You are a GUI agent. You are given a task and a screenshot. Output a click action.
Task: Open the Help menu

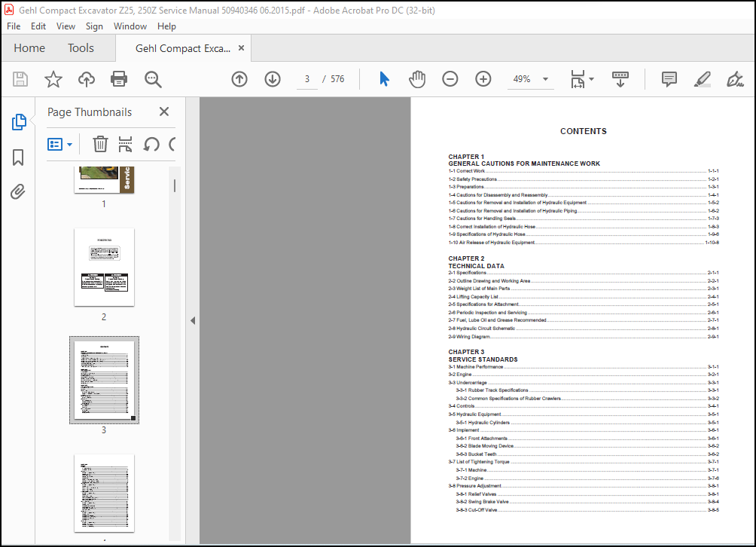(166, 26)
